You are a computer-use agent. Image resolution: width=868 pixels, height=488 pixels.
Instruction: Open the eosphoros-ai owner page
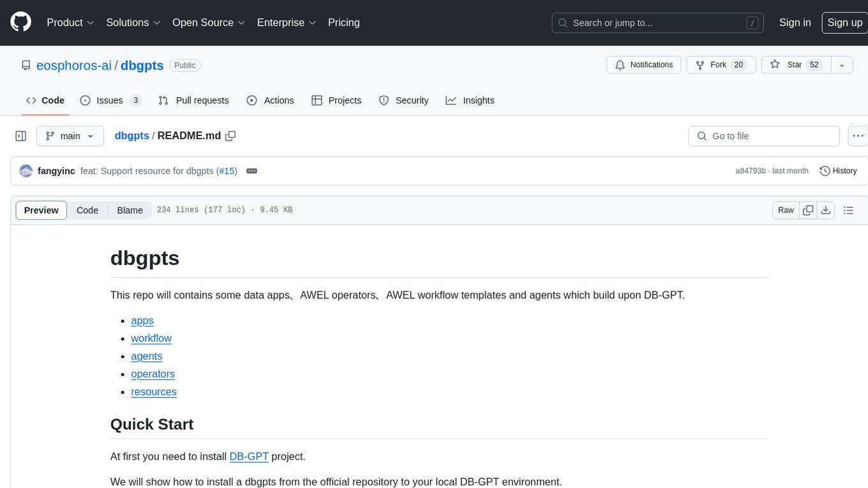tap(74, 65)
